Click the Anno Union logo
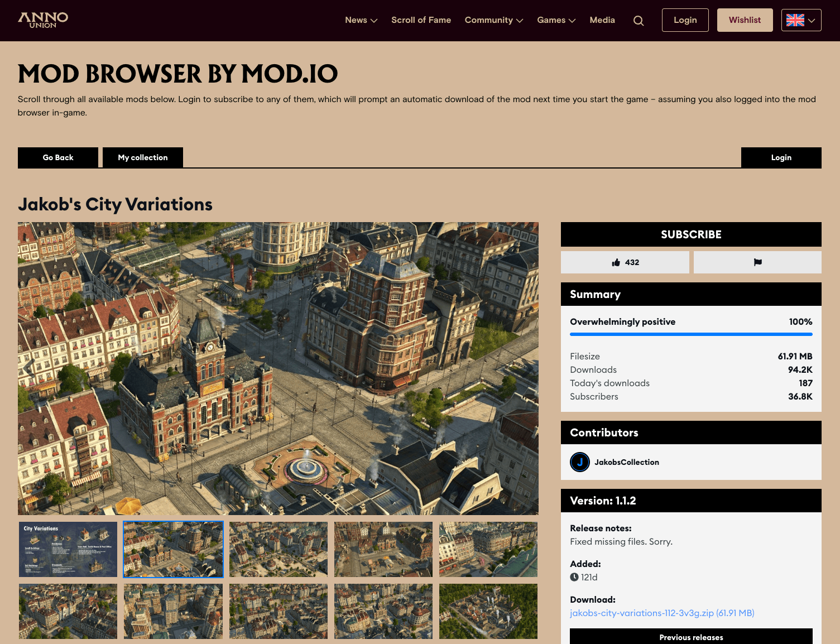The width and height of the screenshot is (840, 644). coord(43,20)
